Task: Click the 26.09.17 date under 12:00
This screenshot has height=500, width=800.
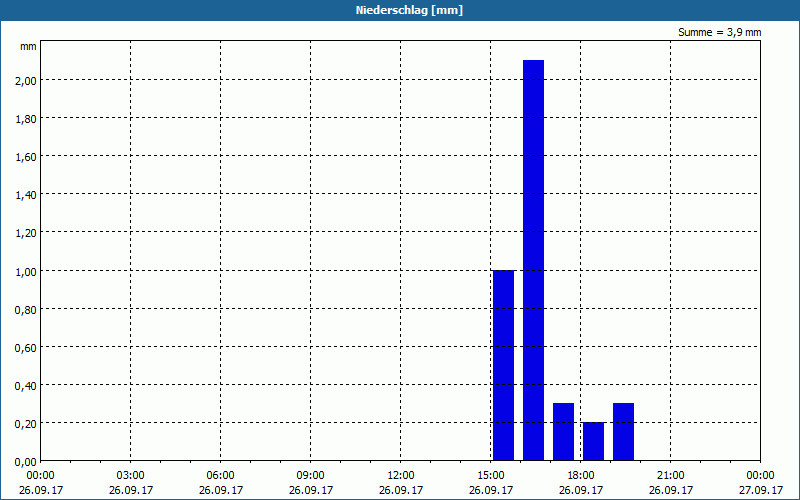Action: point(401,490)
